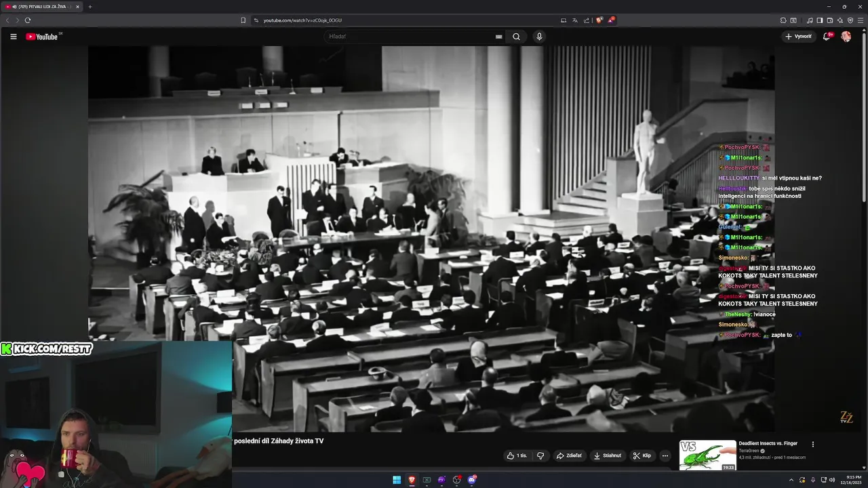Toggle the browser sidebar panel
This screenshot has width=868, height=488.
click(820, 20)
